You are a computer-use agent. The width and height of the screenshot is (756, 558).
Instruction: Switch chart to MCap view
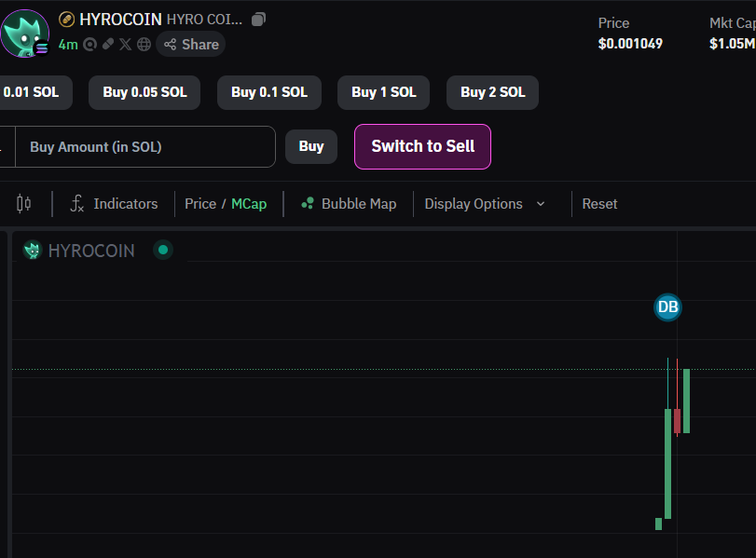click(249, 204)
